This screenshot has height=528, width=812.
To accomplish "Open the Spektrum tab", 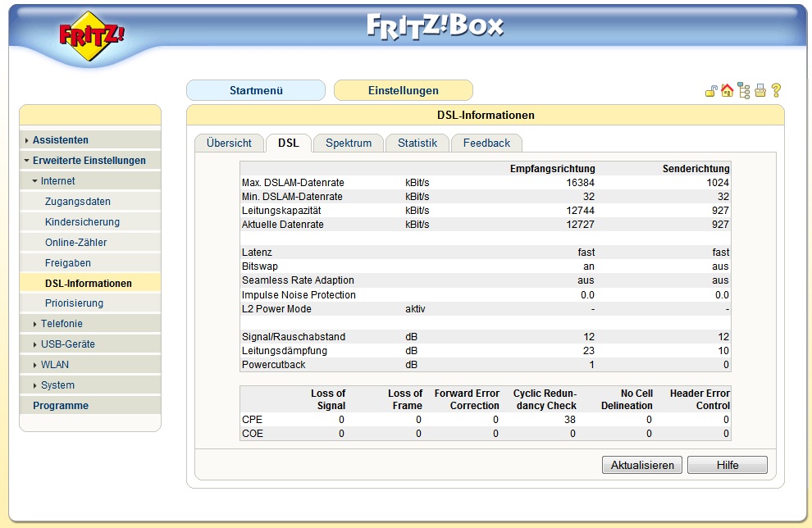I will coord(349,143).
